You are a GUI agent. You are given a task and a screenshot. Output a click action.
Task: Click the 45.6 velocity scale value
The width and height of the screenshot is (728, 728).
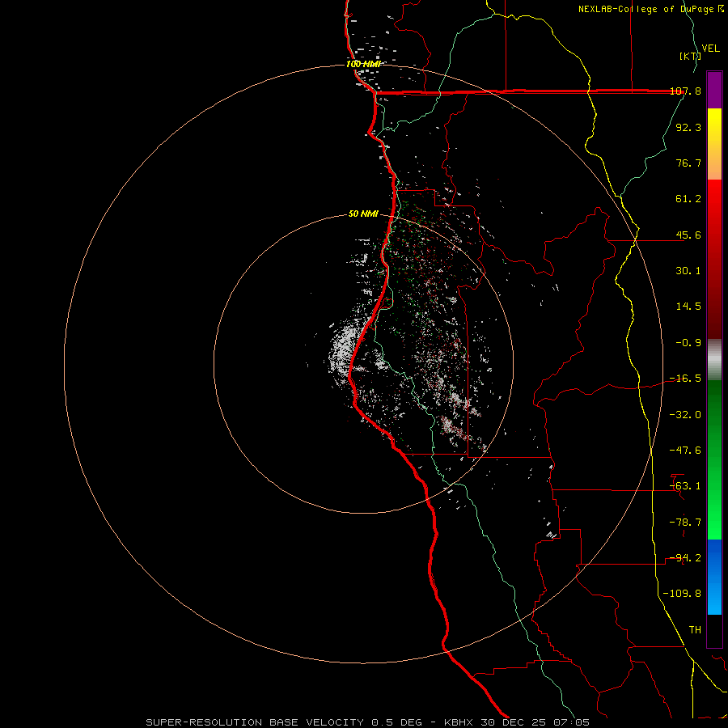pos(688,235)
